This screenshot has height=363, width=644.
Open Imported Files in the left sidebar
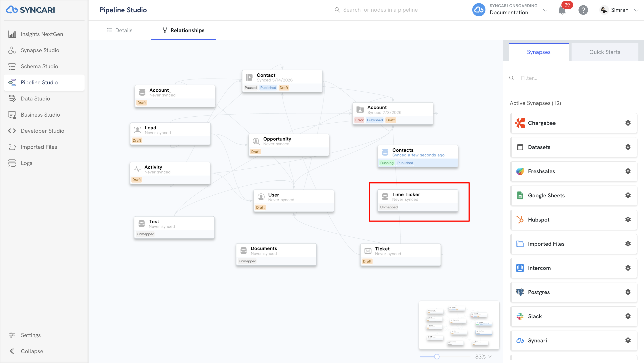44,147
